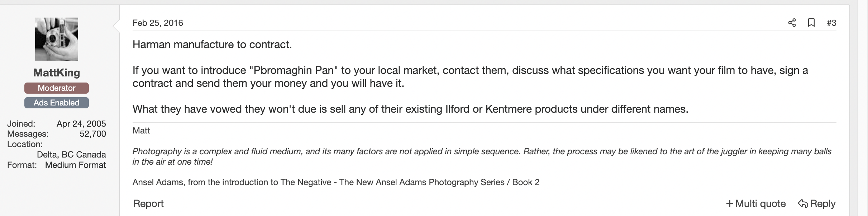Open the MattKing username profile link
This screenshot has width=868, height=216.
pos(57,73)
